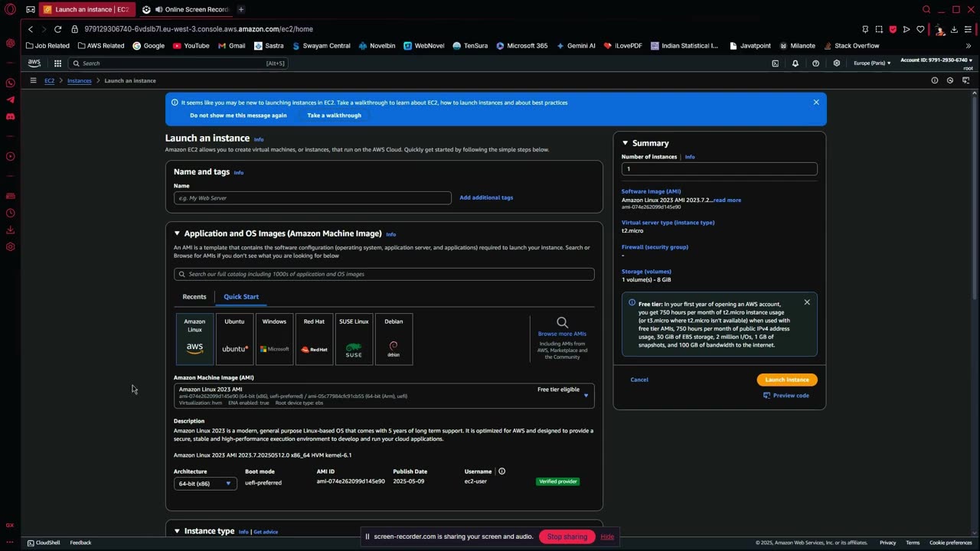Click the Username info circle icon
The image size is (980, 551).
502,471
